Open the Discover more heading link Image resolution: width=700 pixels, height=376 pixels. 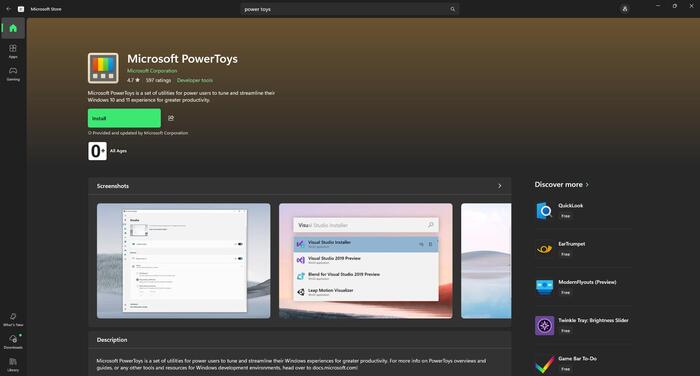click(x=558, y=184)
